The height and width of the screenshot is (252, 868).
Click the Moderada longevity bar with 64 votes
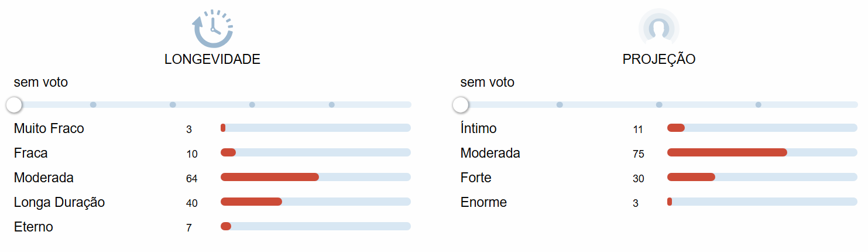tap(315, 177)
